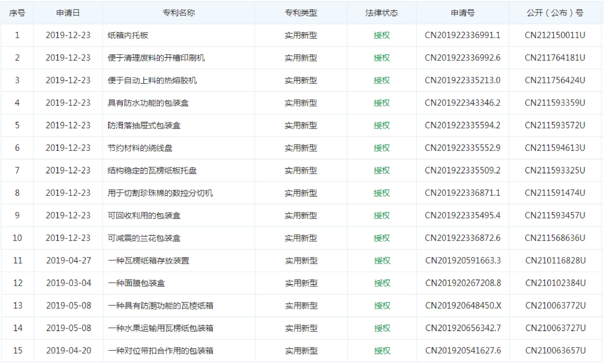Open patent 防滑落抽屉式包装盒
Viewport: 604px width, 364px height.
(144, 126)
